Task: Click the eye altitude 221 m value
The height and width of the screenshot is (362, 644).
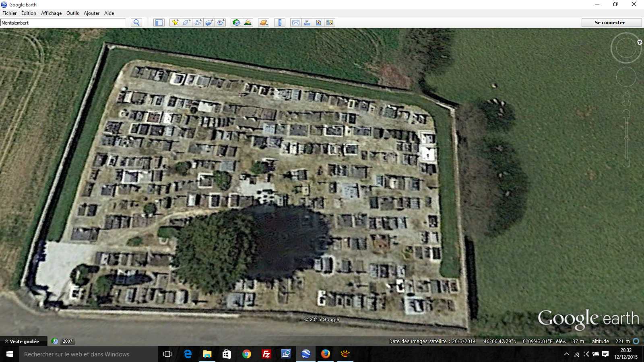Action: pyautogui.click(x=622, y=341)
